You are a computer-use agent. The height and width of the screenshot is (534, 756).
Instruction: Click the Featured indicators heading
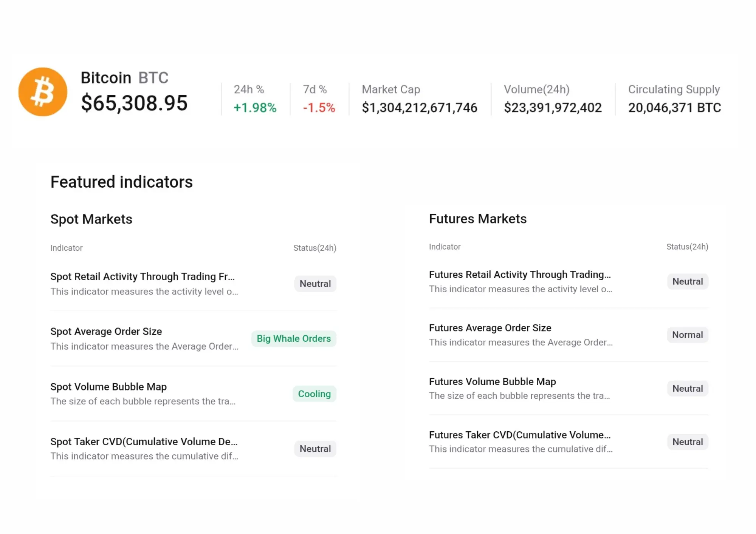122,182
